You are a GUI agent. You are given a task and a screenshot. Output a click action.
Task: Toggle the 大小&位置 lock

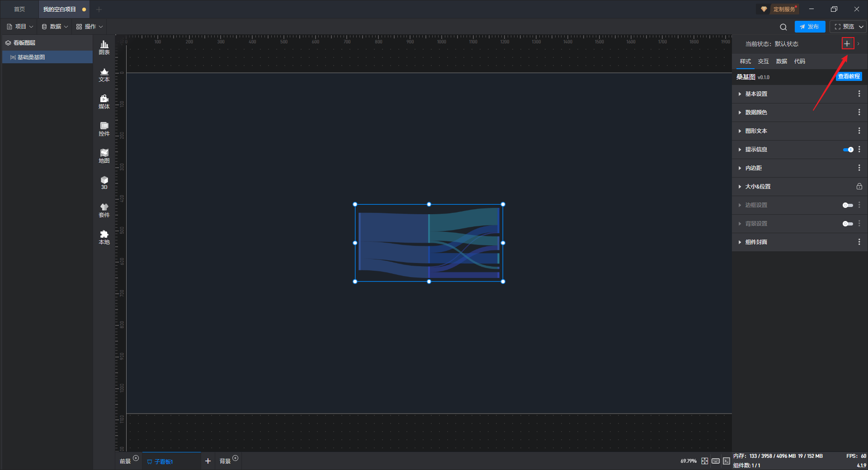click(859, 186)
